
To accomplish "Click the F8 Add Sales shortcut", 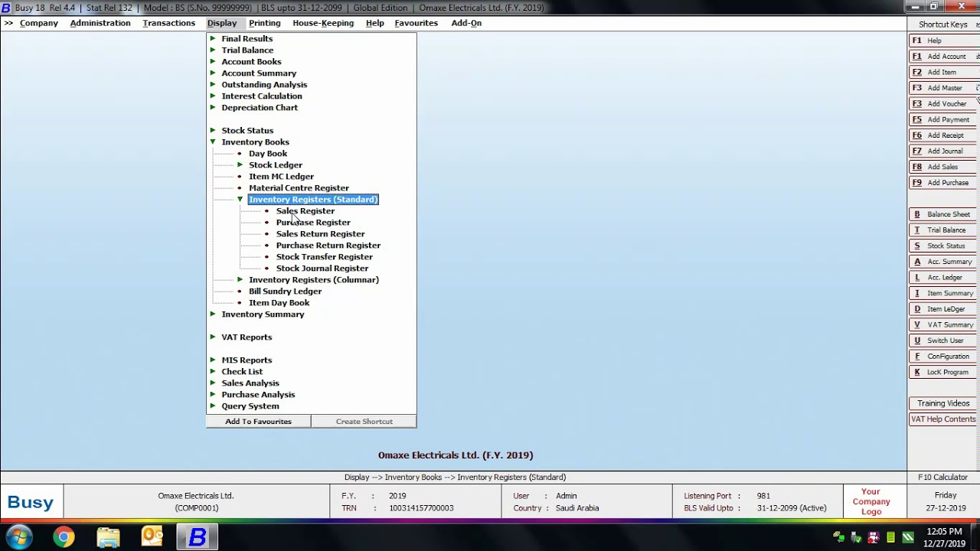I will [x=943, y=167].
